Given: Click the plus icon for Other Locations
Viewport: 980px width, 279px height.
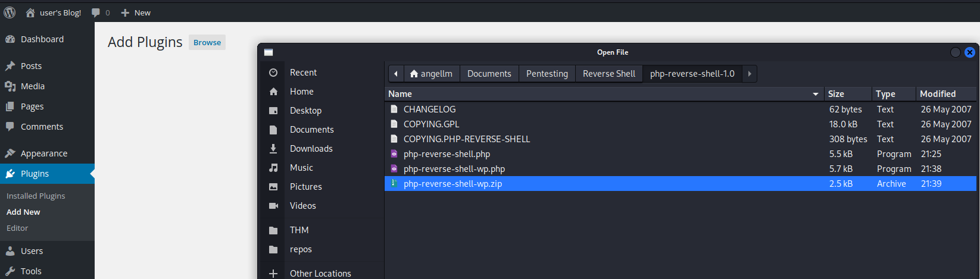Looking at the screenshot, I should (273, 274).
